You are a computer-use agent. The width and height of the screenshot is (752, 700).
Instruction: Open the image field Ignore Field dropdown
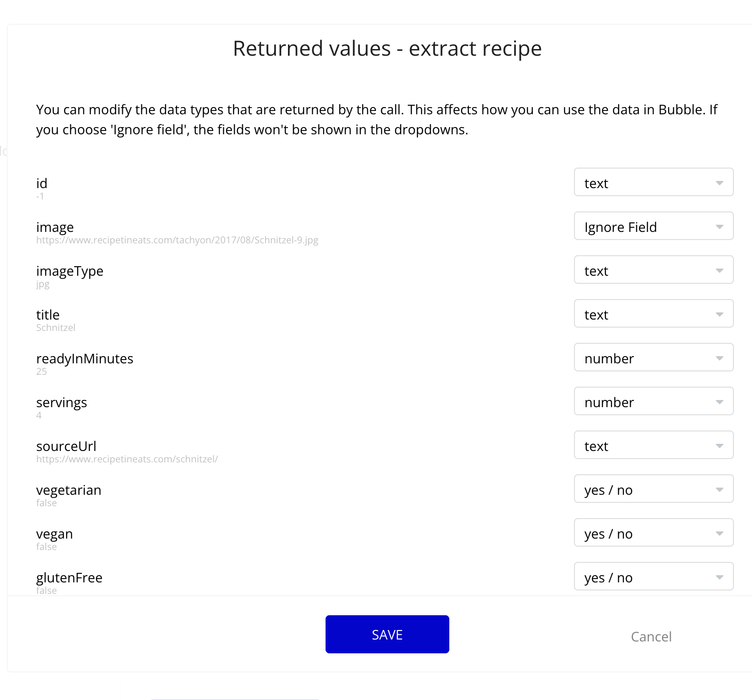pos(653,226)
